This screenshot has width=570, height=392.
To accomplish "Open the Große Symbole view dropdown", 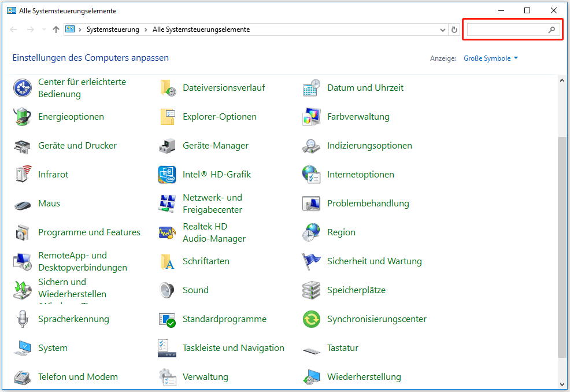I will [491, 58].
